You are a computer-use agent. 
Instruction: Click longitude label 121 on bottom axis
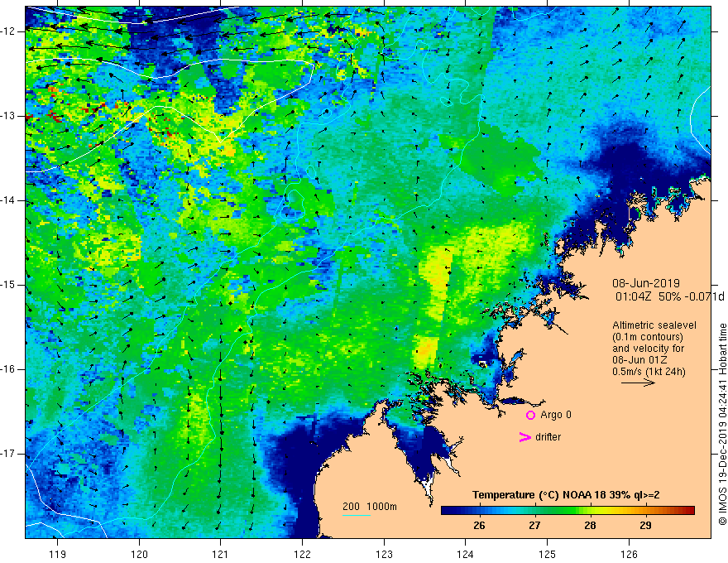pyautogui.click(x=221, y=554)
